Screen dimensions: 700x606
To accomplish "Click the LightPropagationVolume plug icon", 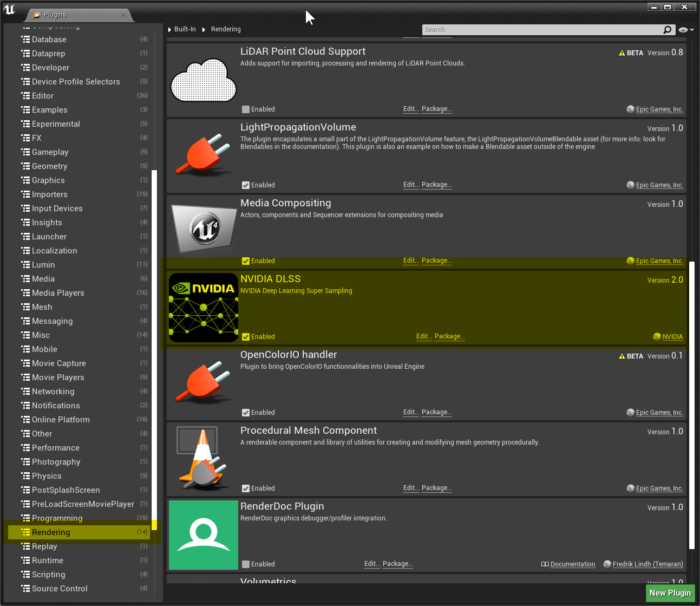I will tap(204, 156).
